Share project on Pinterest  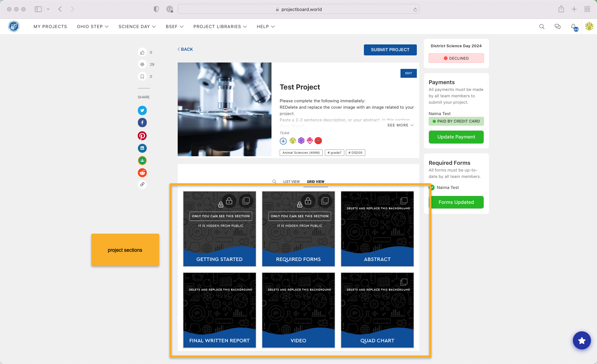(142, 136)
